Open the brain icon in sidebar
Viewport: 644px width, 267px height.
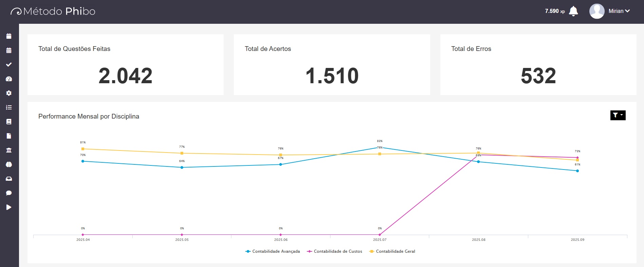point(9,164)
